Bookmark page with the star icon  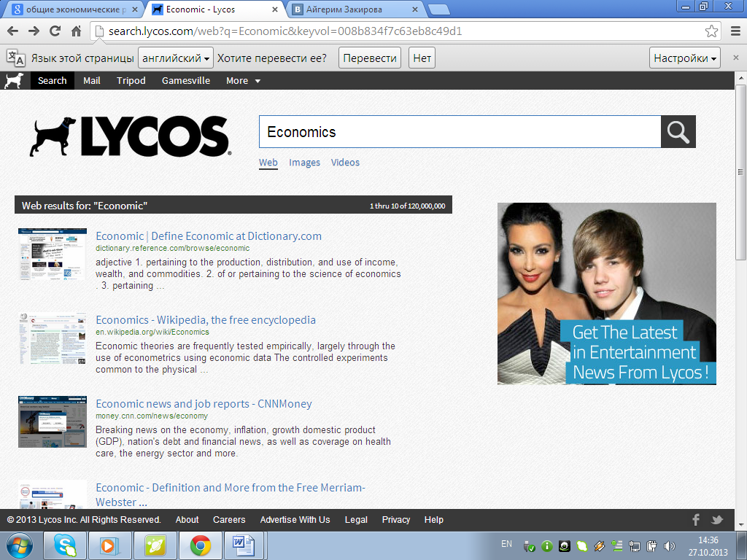click(711, 31)
